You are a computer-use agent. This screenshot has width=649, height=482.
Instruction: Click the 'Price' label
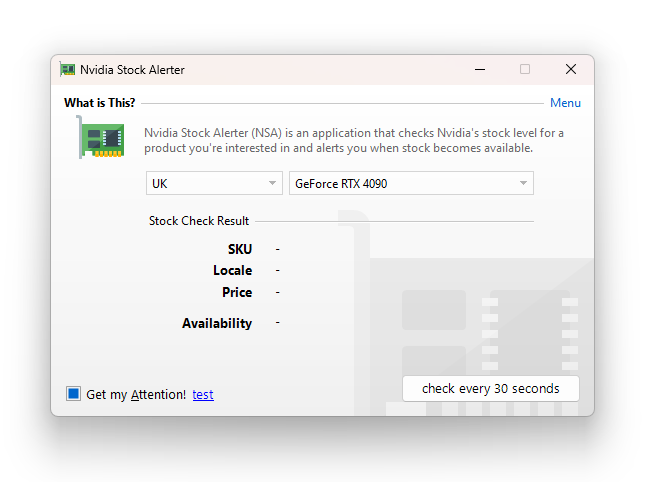pos(237,292)
